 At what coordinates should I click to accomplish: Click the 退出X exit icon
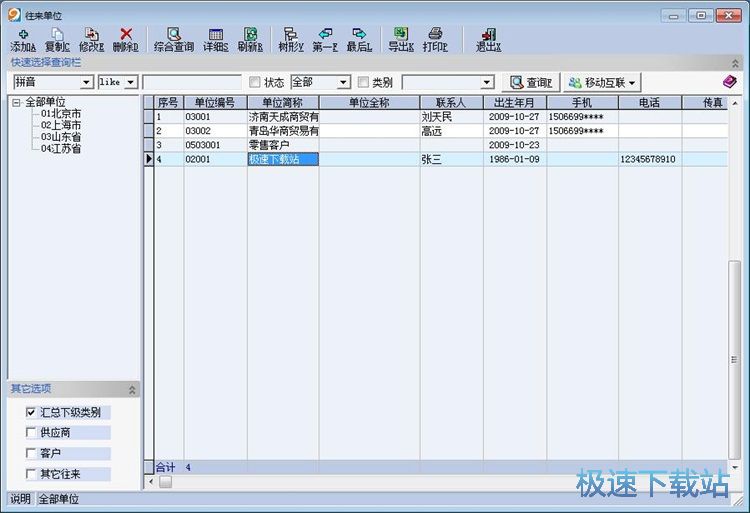pos(488,40)
